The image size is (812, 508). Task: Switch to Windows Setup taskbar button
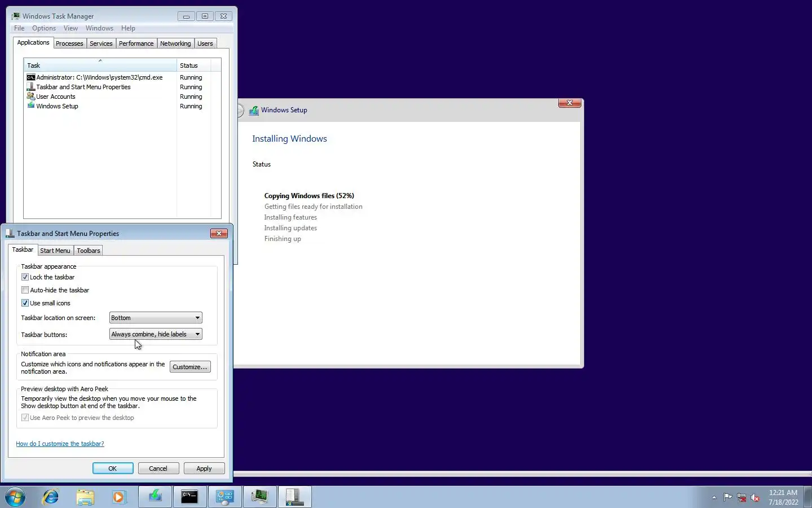pos(155,497)
